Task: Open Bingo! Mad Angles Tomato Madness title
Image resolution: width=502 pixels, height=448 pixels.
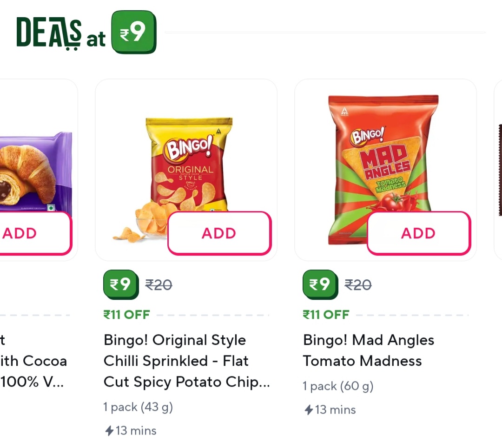Action: tap(368, 350)
